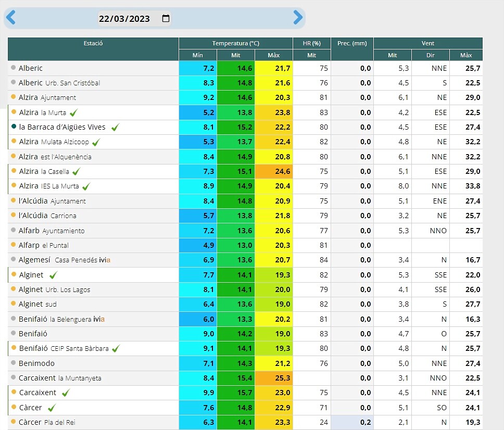
Task: Click the Vent group header
Action: pyautogui.click(x=428, y=43)
